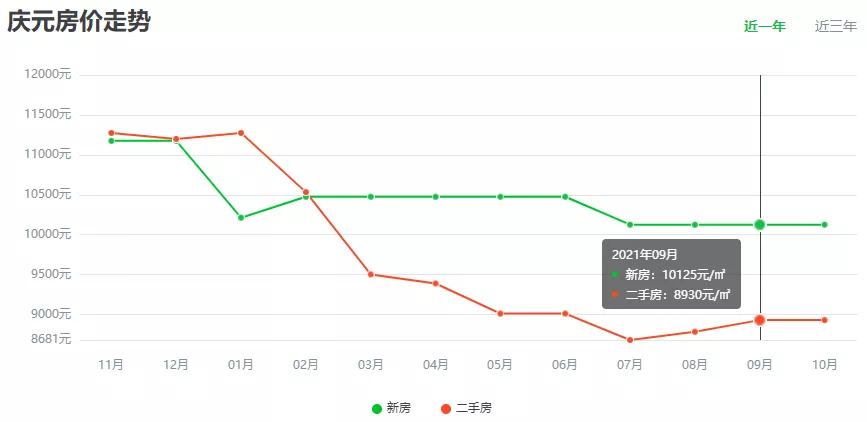The width and height of the screenshot is (867, 422).
Task: Click the green 07月 data point
Action: point(630,225)
